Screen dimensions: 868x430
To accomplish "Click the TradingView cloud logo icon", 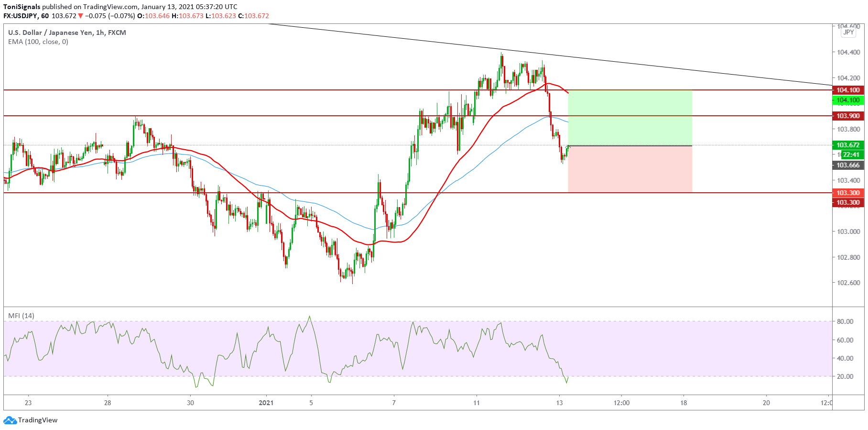I will point(10,420).
